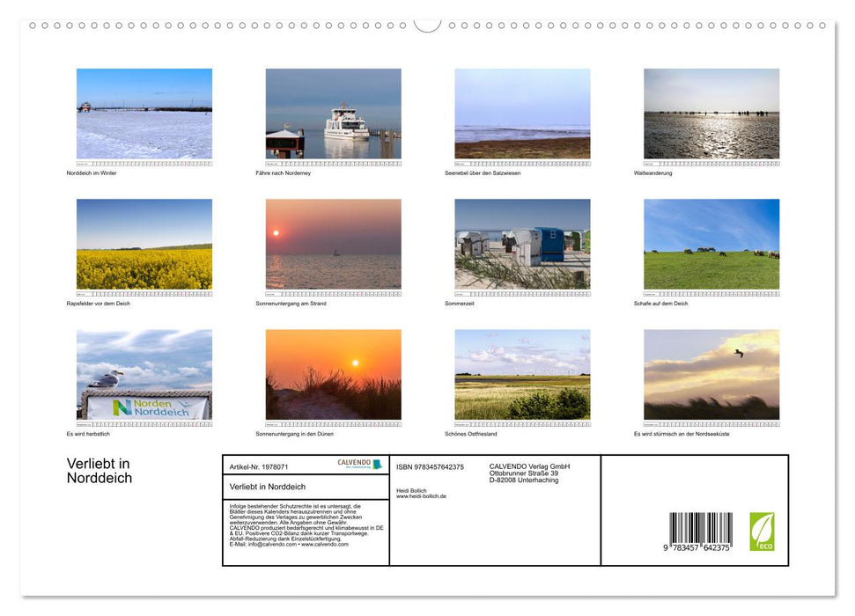Image resolution: width=855 pixels, height=616 pixels.
Task: Click the large Verliebt in Norddeich title
Action: (x=100, y=471)
